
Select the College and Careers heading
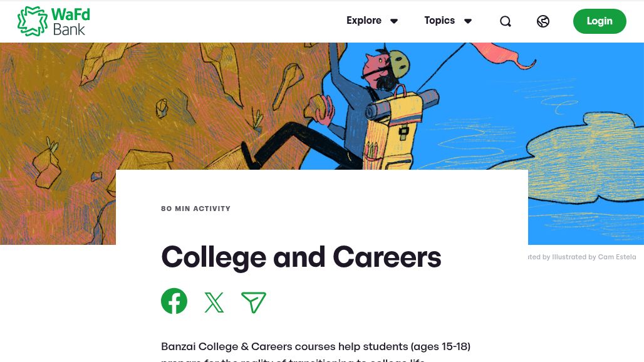(x=301, y=257)
